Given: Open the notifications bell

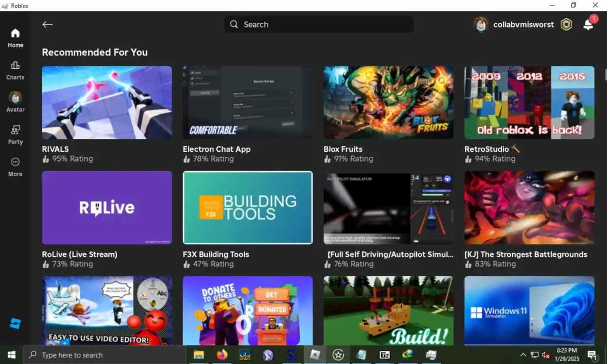Looking at the screenshot, I should coord(589,25).
